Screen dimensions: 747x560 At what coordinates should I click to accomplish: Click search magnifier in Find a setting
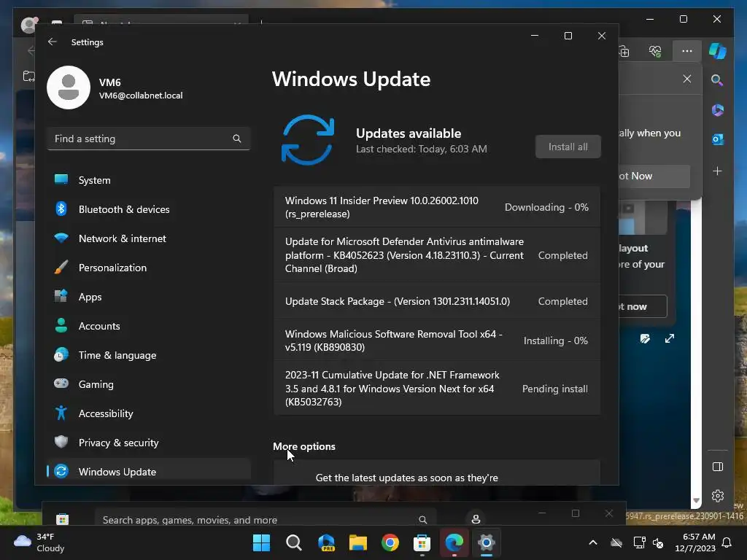(237, 139)
